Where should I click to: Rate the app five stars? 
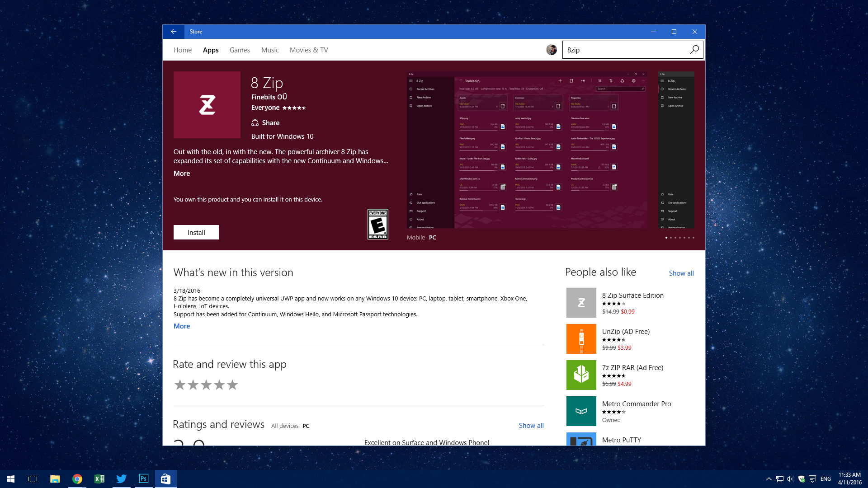(232, 385)
